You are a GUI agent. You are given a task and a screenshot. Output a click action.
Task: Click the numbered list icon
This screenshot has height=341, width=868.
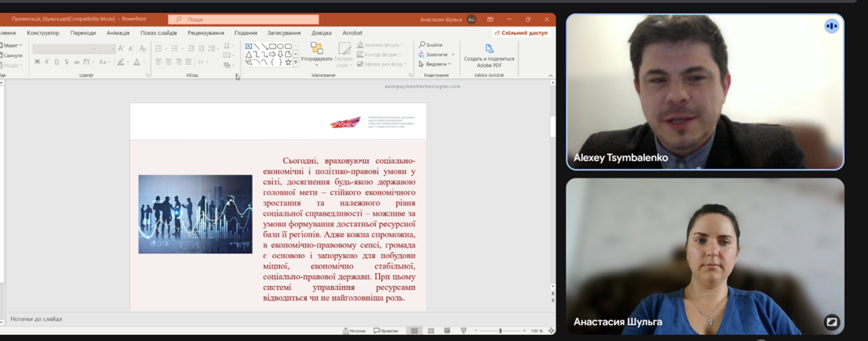[x=175, y=49]
